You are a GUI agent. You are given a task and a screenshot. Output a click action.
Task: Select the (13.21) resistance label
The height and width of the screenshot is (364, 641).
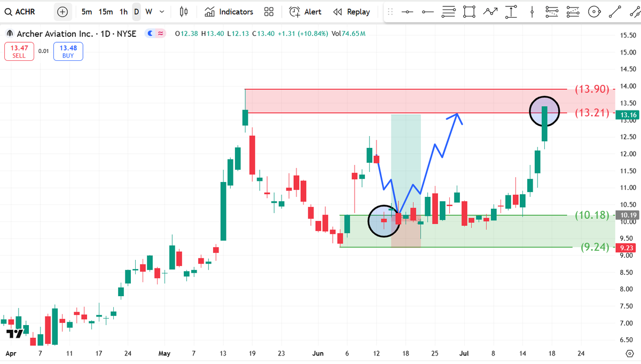click(592, 113)
